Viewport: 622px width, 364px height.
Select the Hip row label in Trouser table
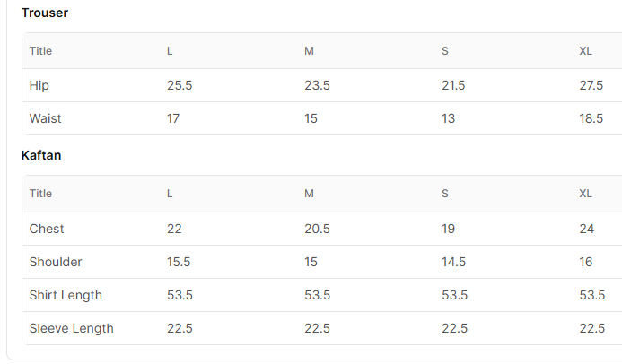39,85
